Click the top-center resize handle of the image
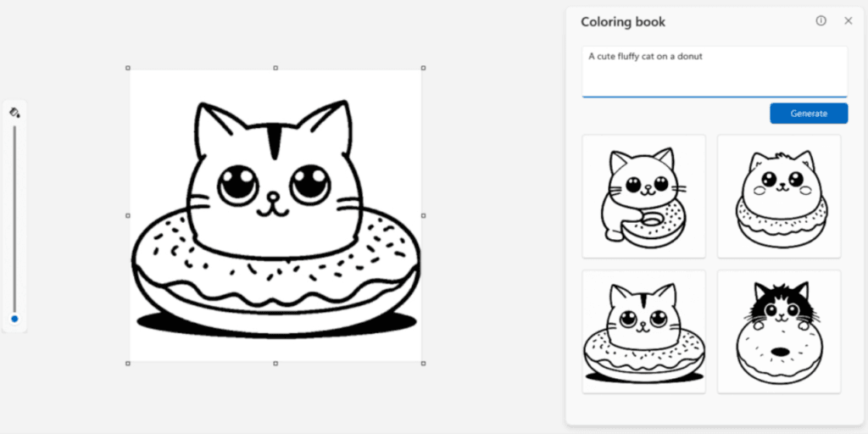The image size is (868, 434). 275,68
